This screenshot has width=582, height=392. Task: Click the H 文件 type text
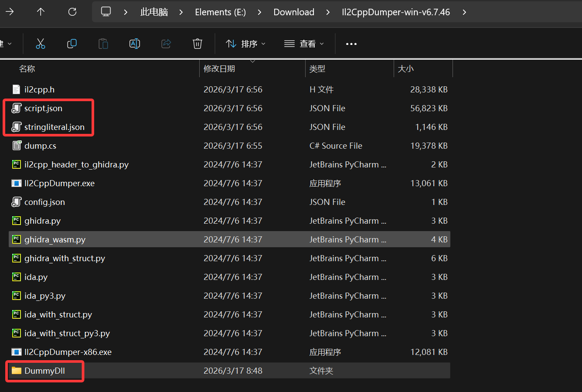tap(321, 89)
